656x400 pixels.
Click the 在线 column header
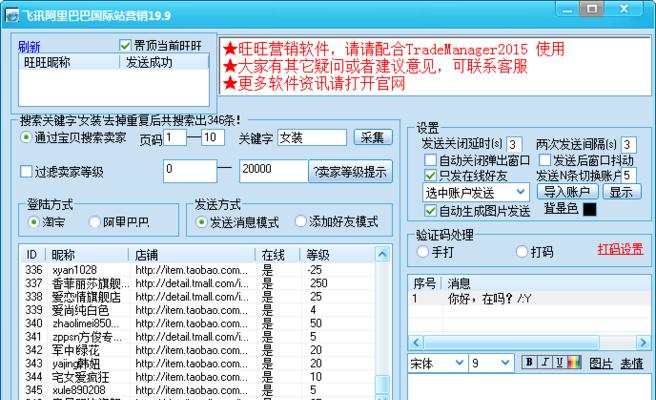[x=278, y=254]
